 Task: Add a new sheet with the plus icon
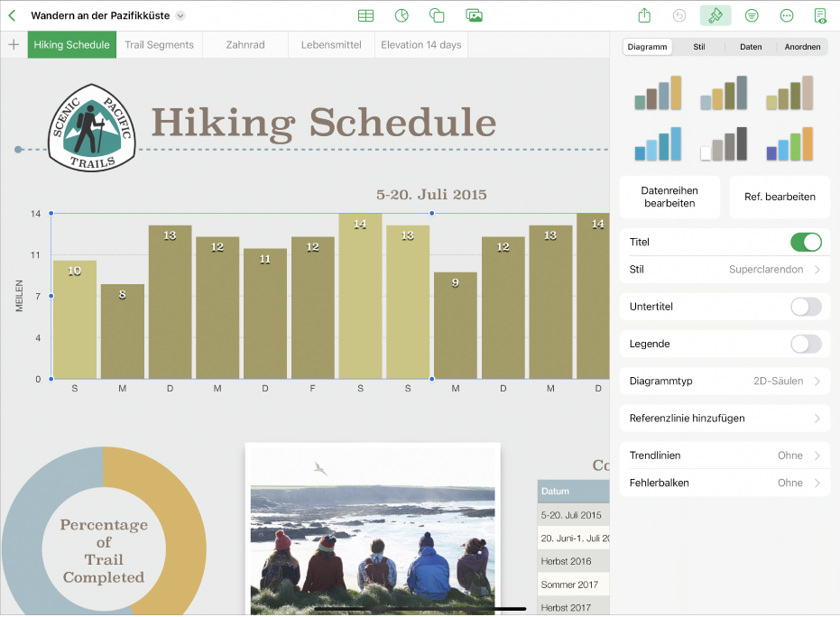pyautogui.click(x=14, y=44)
